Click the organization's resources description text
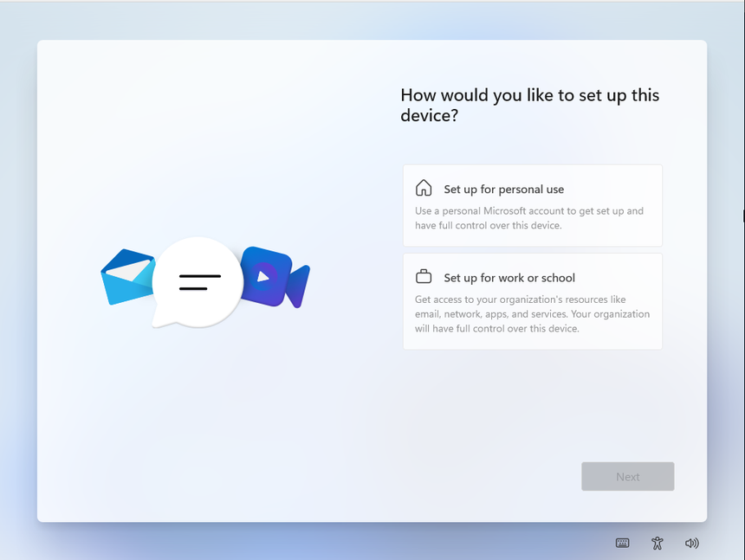 point(532,314)
